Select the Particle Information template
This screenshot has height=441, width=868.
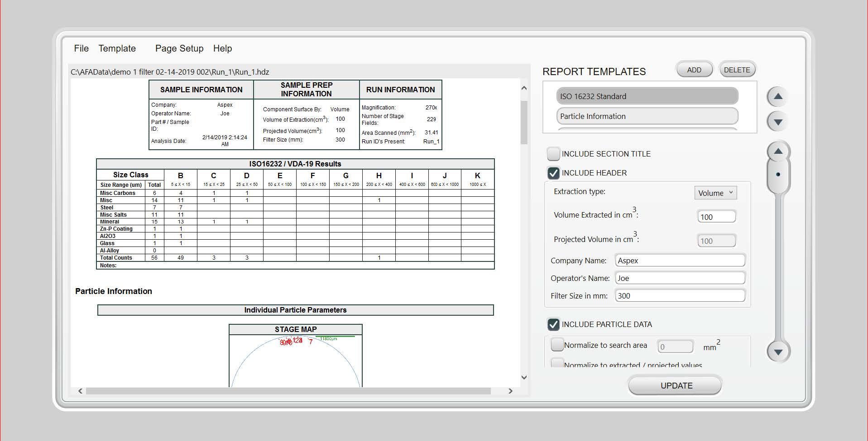click(647, 116)
